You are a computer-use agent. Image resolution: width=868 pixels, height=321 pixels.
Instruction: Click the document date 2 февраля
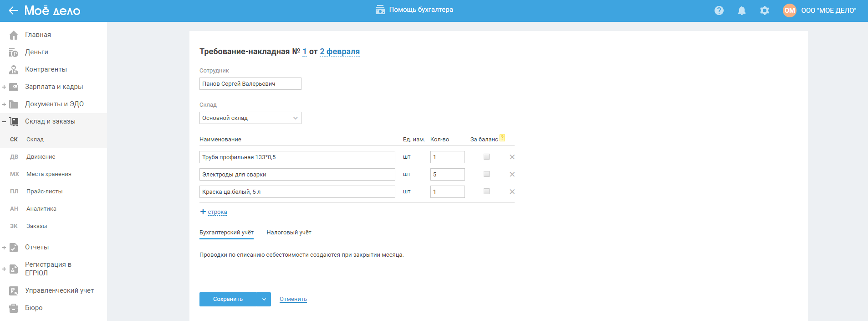click(340, 52)
